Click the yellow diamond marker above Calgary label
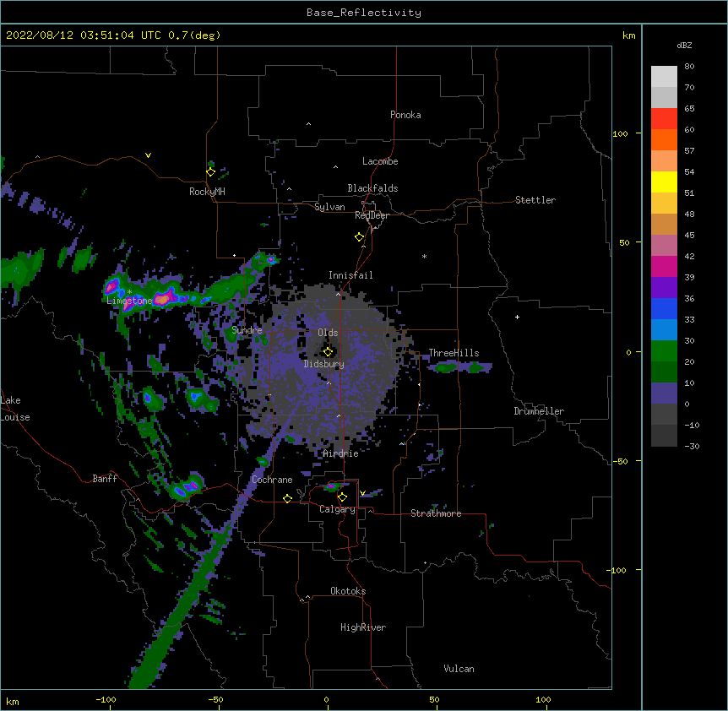The width and height of the screenshot is (728, 711). [342, 497]
